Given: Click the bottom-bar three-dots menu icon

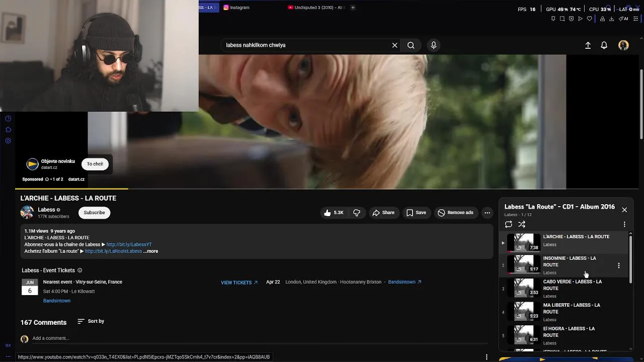Looking at the screenshot, I should pyautogui.click(x=487, y=357).
